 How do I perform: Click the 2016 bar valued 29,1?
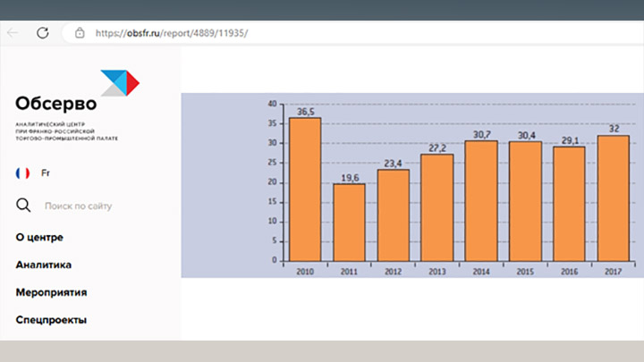(x=569, y=204)
